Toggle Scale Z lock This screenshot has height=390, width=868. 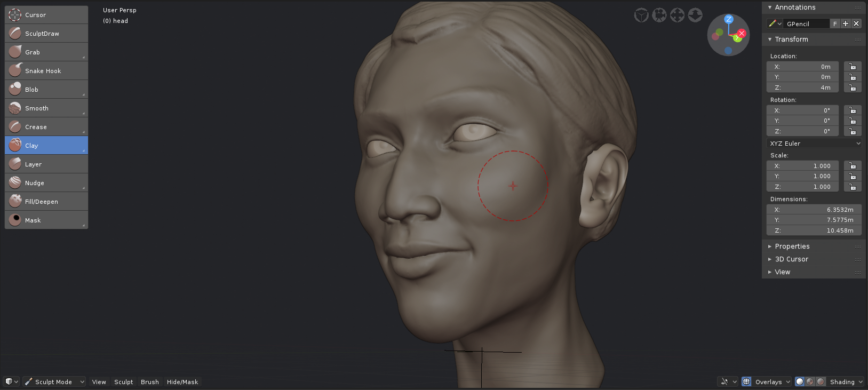point(853,187)
